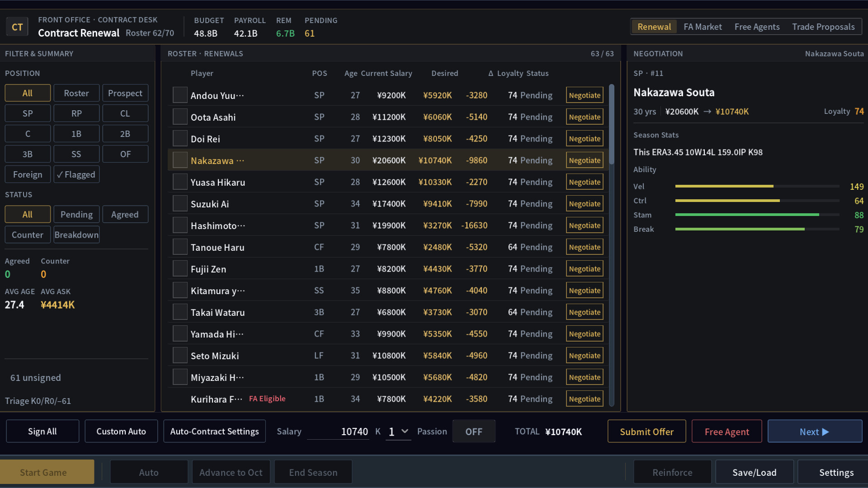Select the All status filter
Screen dimensions: 868x488
[28, 215]
